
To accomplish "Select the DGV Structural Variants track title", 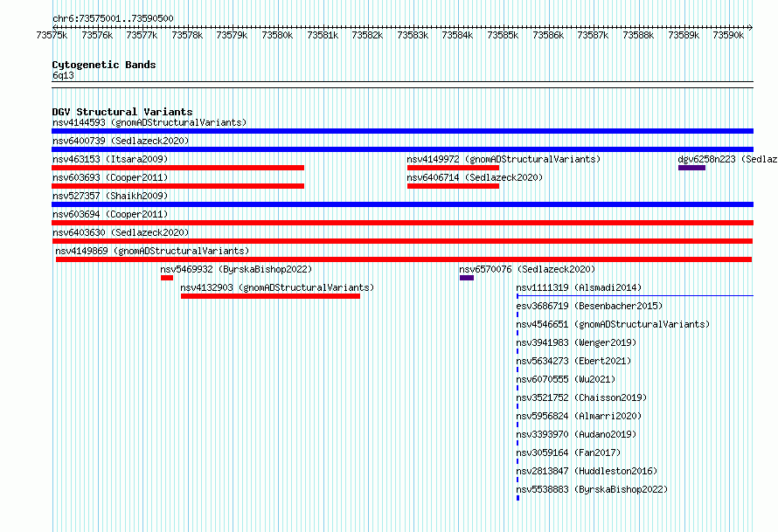I will tap(122, 112).
